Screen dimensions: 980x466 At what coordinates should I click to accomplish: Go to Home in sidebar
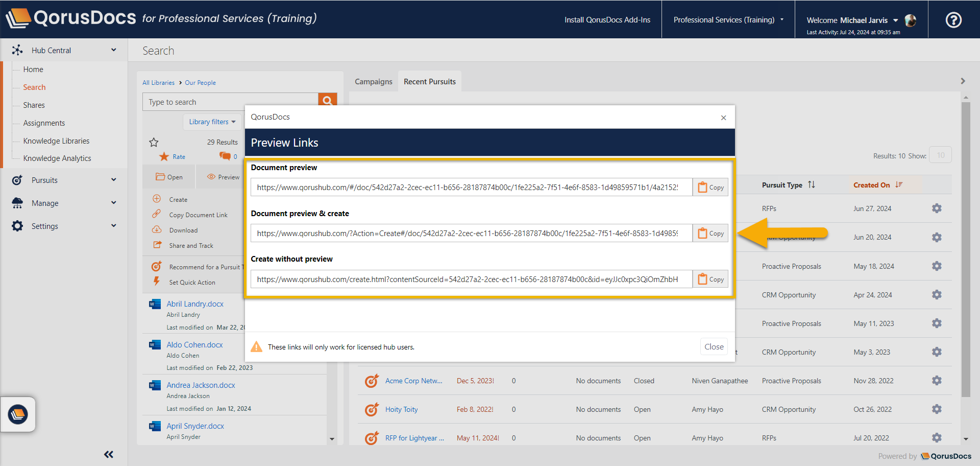coord(33,69)
